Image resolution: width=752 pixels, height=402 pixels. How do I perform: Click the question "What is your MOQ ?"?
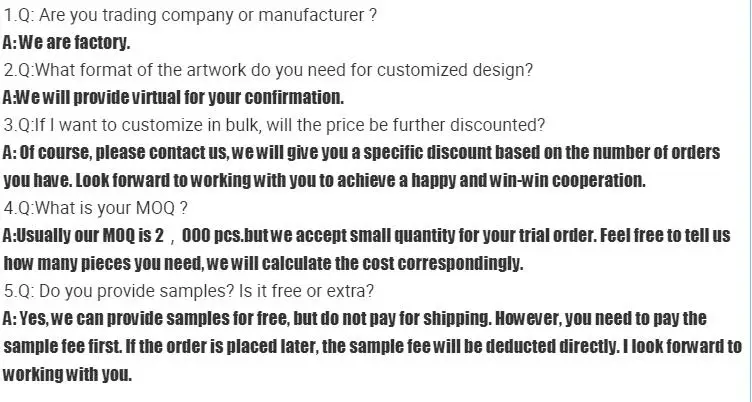(97, 209)
